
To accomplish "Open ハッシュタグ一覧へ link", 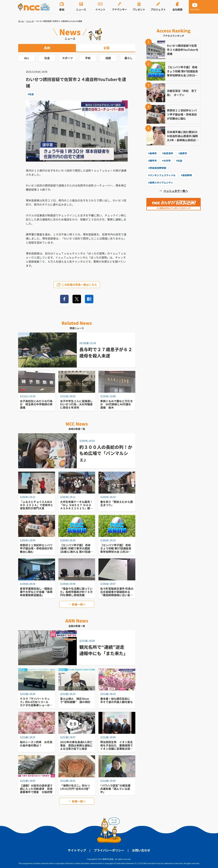I will 173,191.
